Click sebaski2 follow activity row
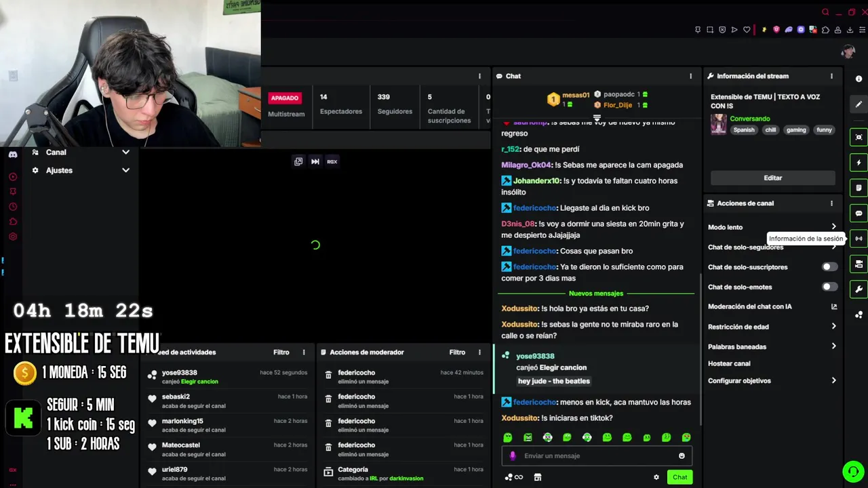868x488 pixels. (x=227, y=401)
